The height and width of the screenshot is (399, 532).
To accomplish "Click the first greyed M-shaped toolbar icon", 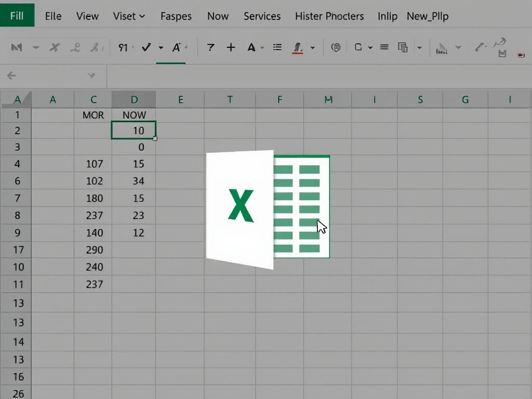I will (17, 47).
